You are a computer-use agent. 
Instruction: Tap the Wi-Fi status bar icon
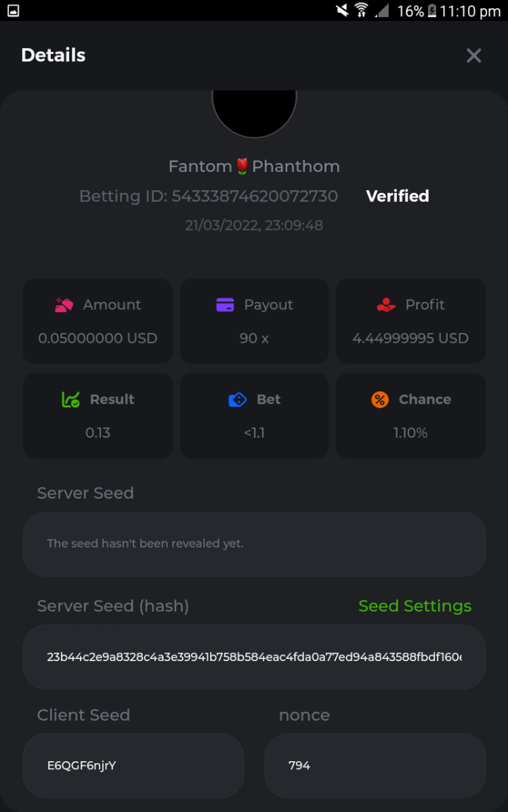(x=361, y=10)
